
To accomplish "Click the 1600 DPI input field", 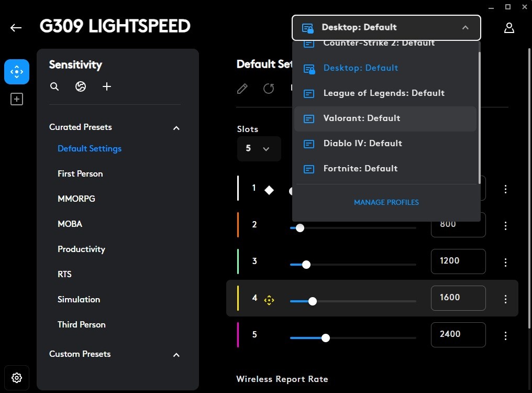I will [x=458, y=298].
